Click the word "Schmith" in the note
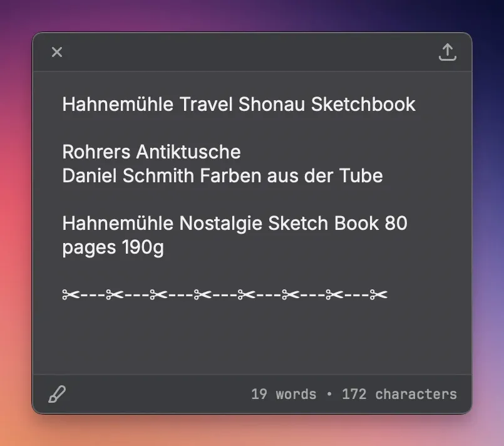This screenshot has width=504, height=446. (x=158, y=175)
